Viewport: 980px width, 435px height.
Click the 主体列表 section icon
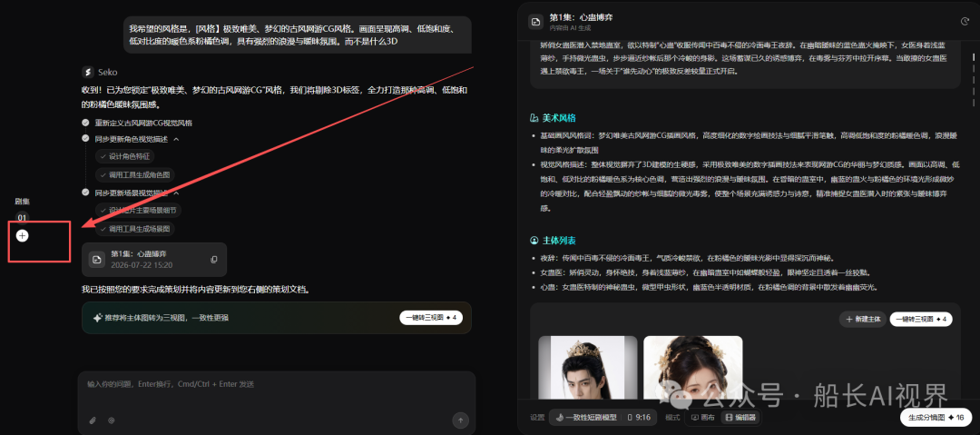pos(534,240)
